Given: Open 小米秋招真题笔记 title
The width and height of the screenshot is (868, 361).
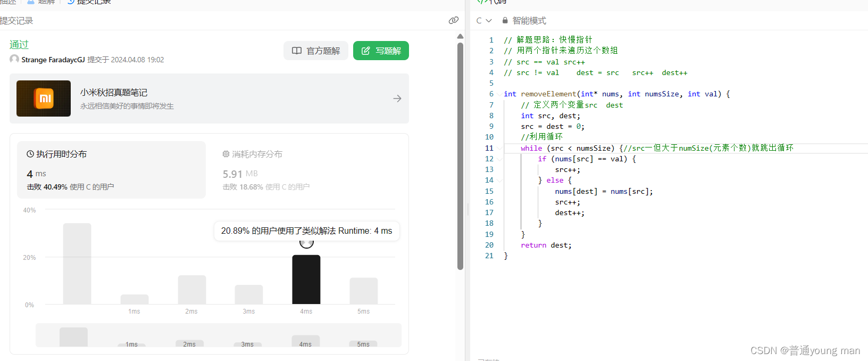Looking at the screenshot, I should click(x=114, y=93).
